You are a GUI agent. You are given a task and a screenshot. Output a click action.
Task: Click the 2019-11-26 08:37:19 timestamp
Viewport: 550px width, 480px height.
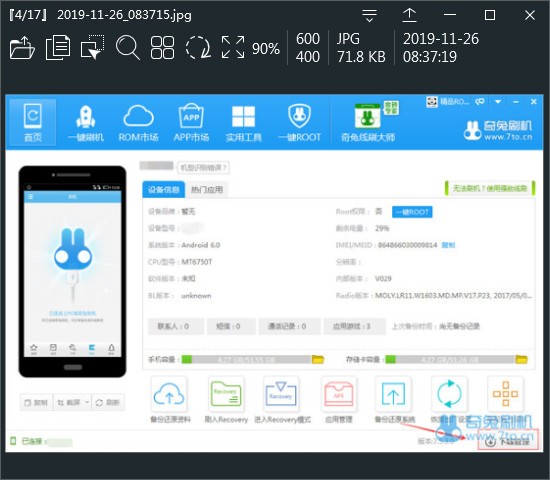pyautogui.click(x=441, y=48)
